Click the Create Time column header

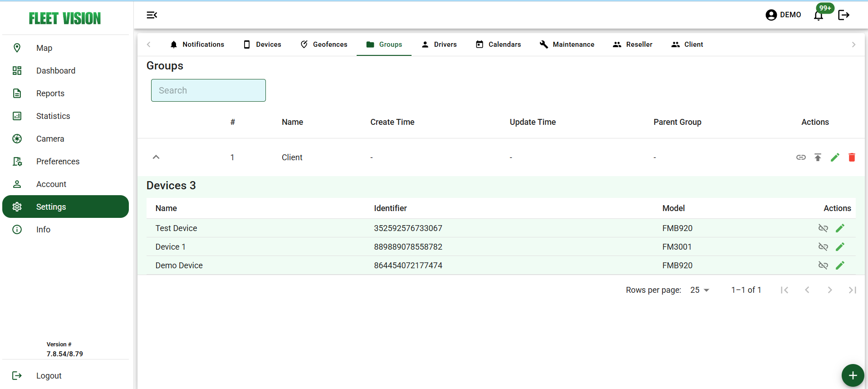point(392,122)
